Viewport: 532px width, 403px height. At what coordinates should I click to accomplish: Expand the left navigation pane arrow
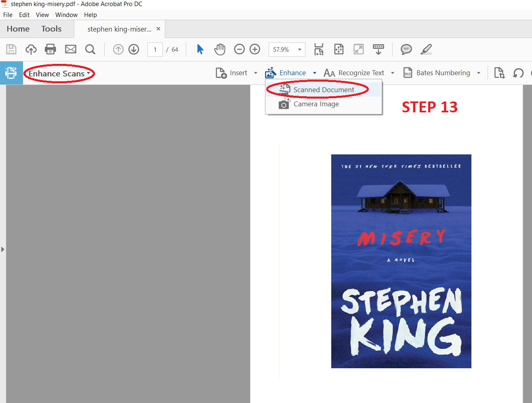[3, 249]
